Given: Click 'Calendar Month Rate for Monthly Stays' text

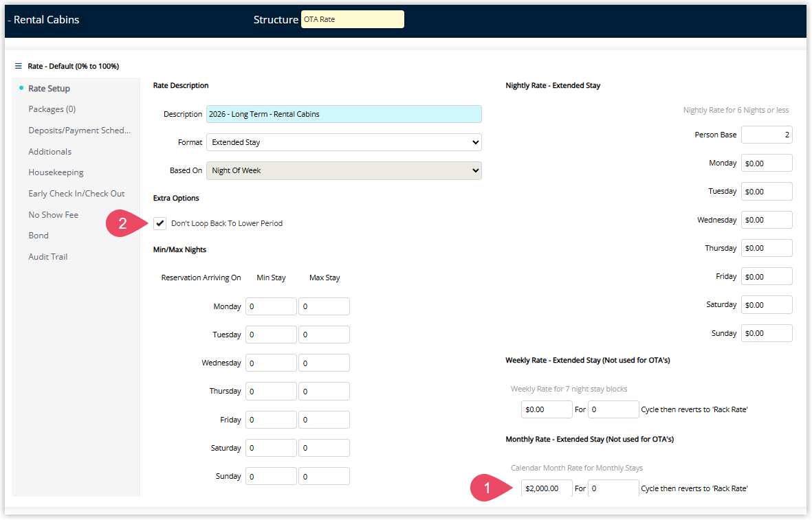Looking at the screenshot, I should [x=576, y=468].
